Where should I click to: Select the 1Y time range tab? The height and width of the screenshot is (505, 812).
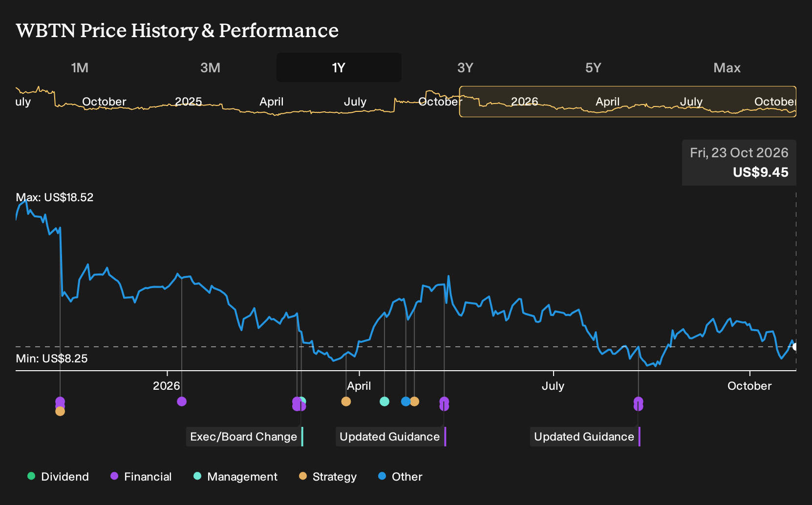pos(339,67)
